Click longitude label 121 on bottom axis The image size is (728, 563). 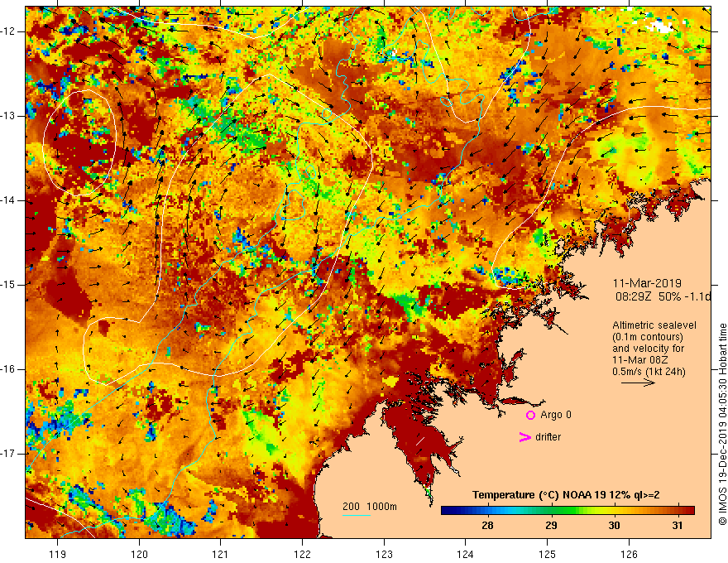tap(220, 554)
